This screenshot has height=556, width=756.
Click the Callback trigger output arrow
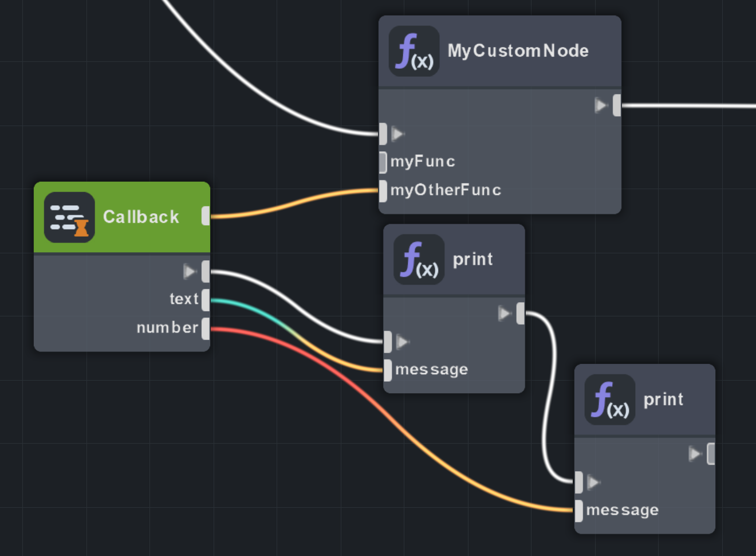coord(190,271)
